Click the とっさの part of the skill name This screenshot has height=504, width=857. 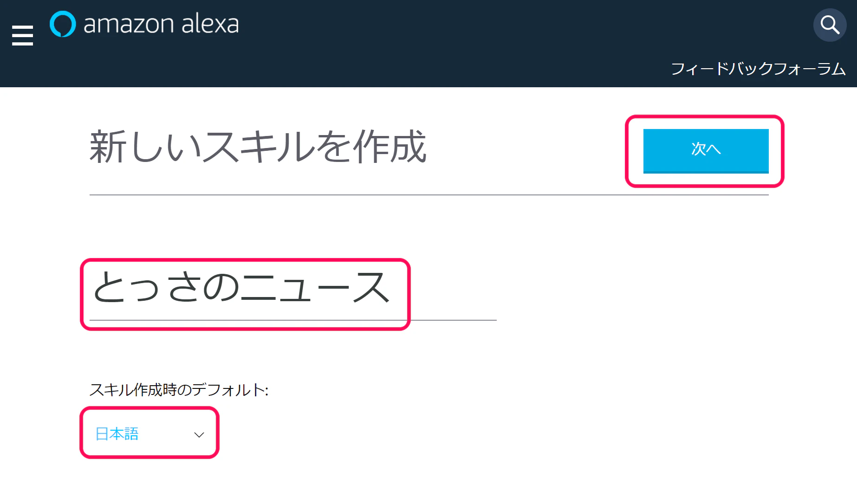point(166,288)
